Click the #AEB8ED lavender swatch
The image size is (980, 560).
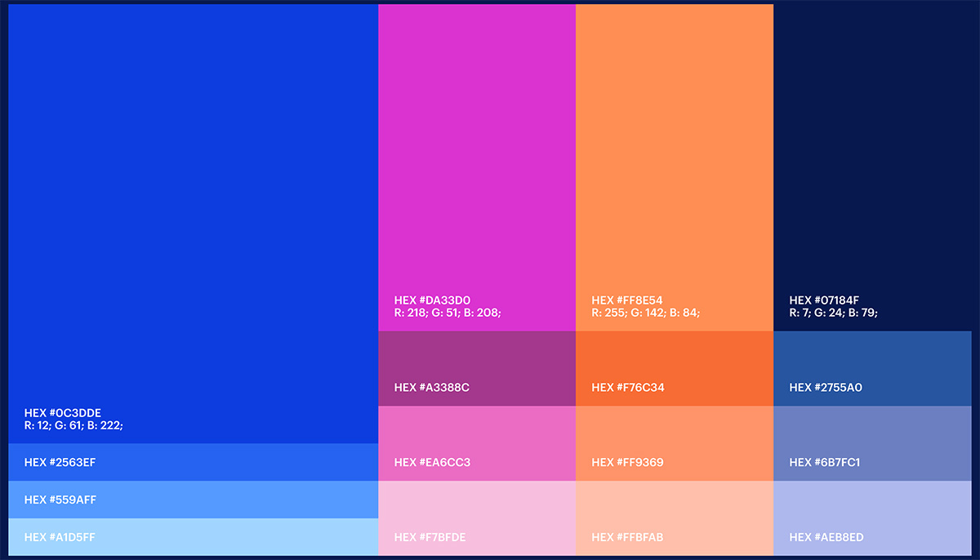pyautogui.click(x=872, y=518)
